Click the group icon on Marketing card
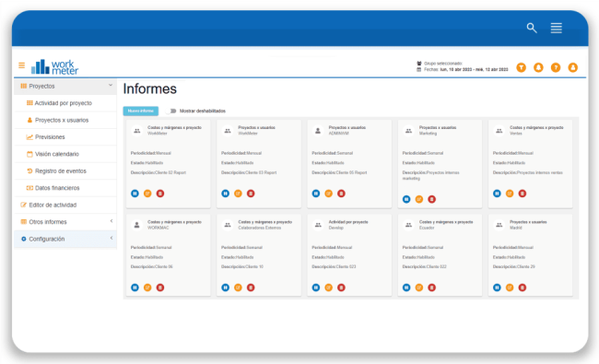This screenshot has height=364, width=599. [x=408, y=131]
